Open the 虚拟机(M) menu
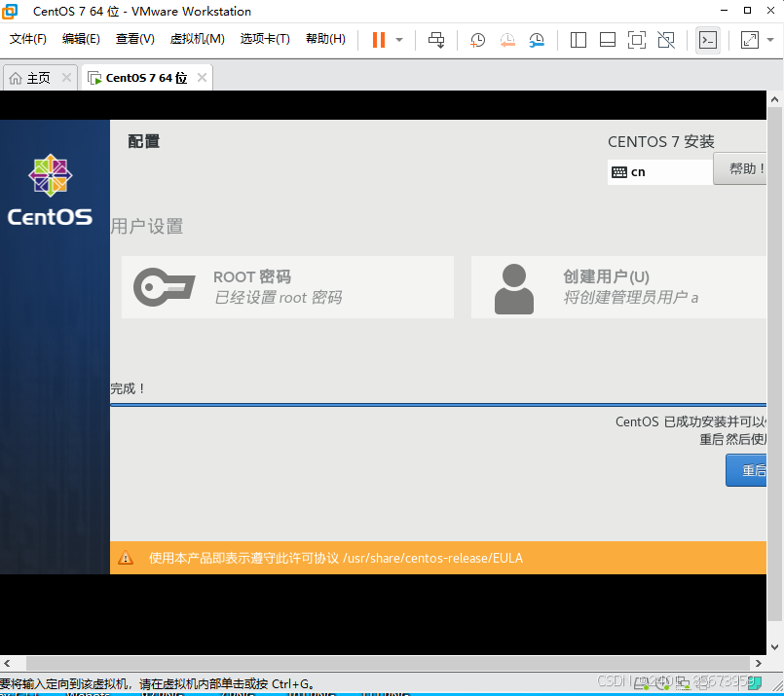This screenshot has height=696, width=784. tap(197, 39)
